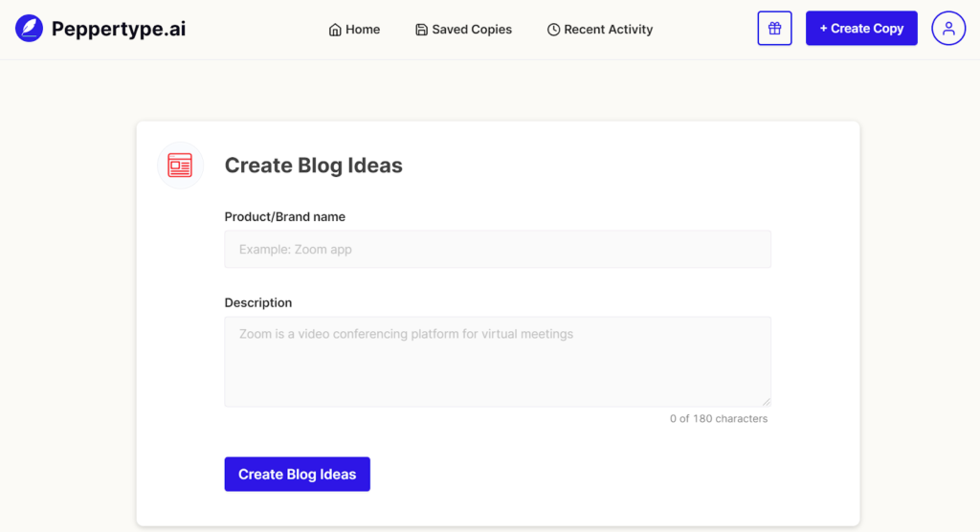The height and width of the screenshot is (532, 980).
Task: Click the Peppertype.ai feather logo icon
Action: point(30,29)
